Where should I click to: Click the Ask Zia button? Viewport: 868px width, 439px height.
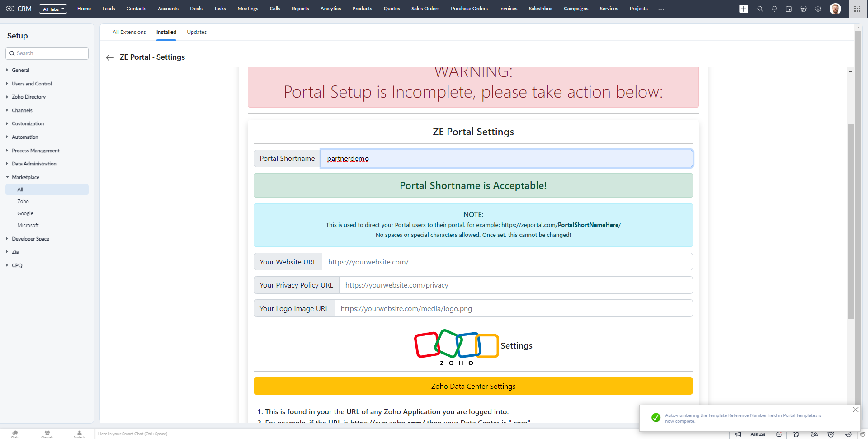(x=758, y=434)
